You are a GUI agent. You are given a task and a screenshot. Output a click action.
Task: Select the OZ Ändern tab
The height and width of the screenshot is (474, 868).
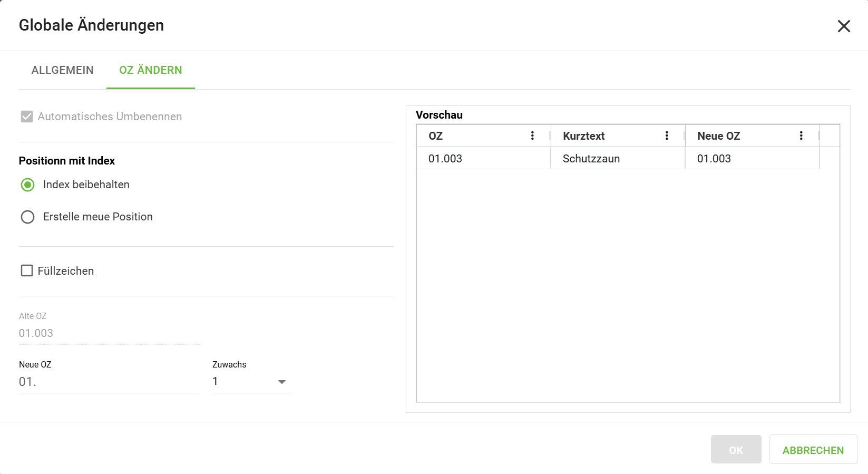[x=151, y=70]
